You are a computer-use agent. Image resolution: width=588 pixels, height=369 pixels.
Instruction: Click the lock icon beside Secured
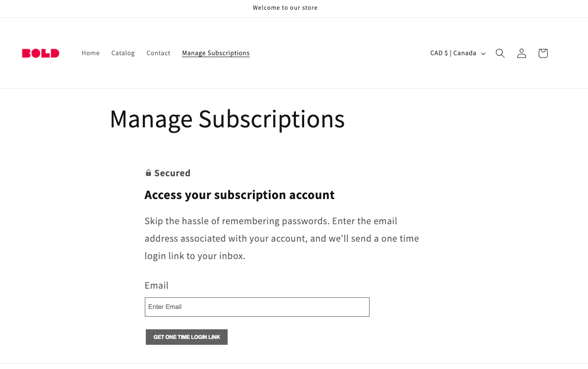[x=148, y=172]
